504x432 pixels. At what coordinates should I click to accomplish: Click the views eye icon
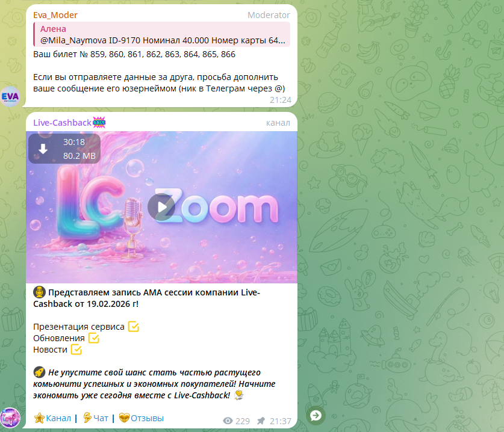point(228,421)
